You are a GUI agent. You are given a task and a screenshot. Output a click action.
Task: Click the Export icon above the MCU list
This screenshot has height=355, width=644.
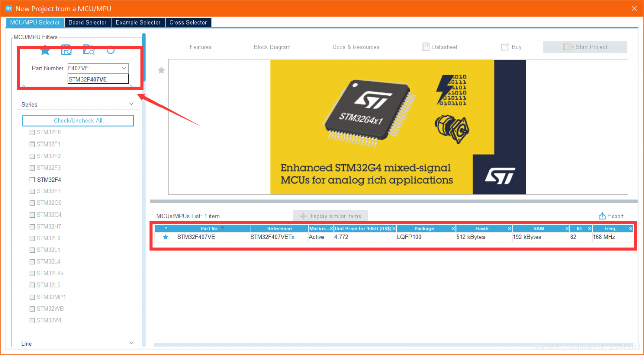tap(602, 216)
